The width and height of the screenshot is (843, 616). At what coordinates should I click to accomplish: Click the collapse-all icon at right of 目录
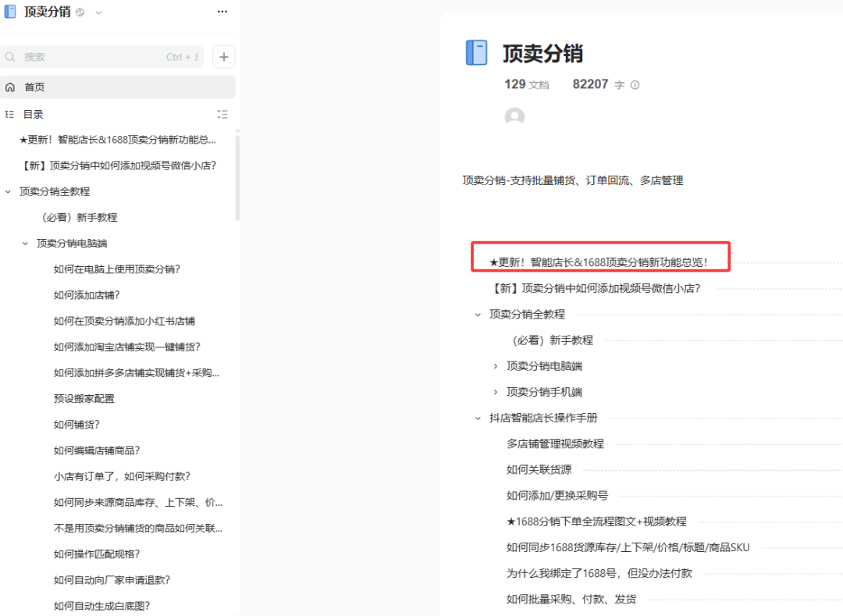(222, 115)
